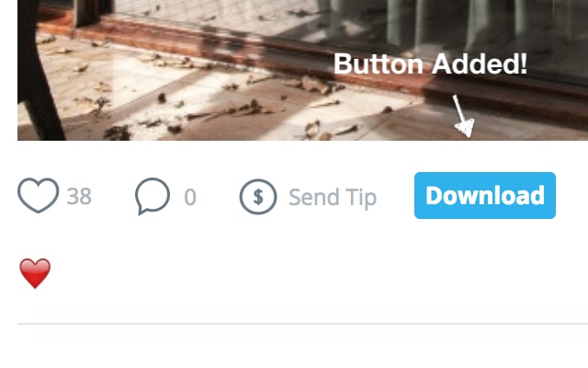Screen dimensions: 588x368
Task: Open comments via the speech bubble icon
Action: (153, 196)
